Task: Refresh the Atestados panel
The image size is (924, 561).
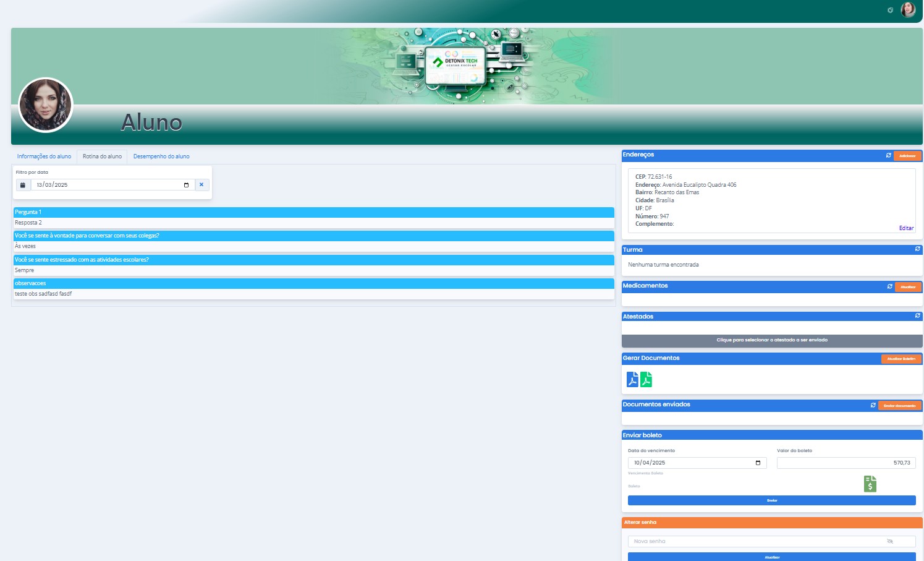Action: 917,315
